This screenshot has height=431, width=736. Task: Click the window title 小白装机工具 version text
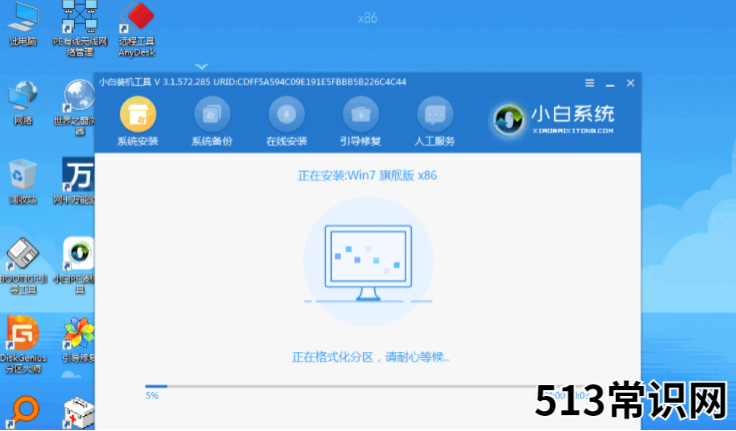pos(253,82)
